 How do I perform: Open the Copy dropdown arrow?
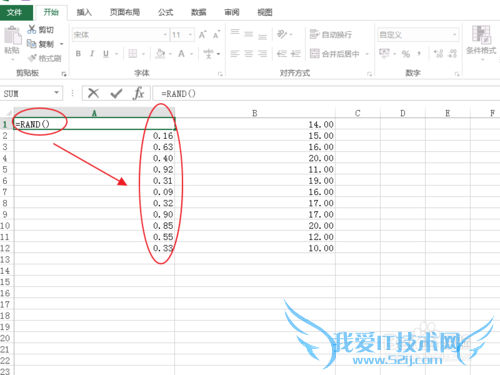[x=62, y=44]
